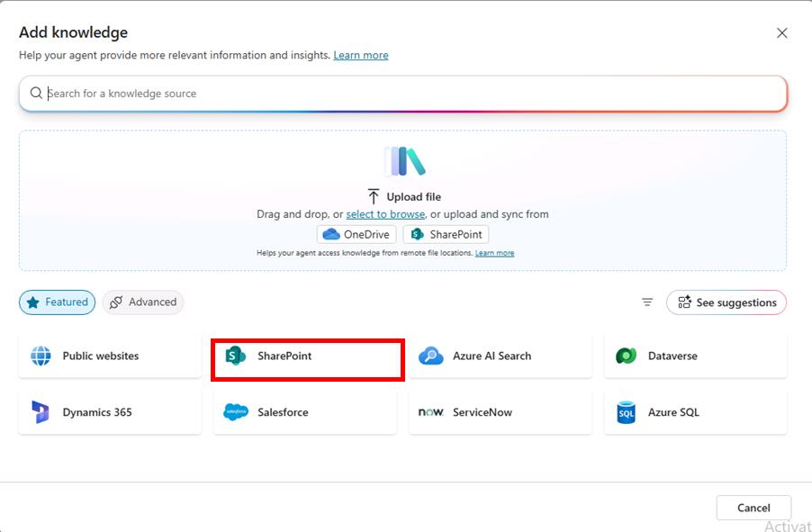Click the filter icon near See suggestions
The image size is (812, 532).
647,302
